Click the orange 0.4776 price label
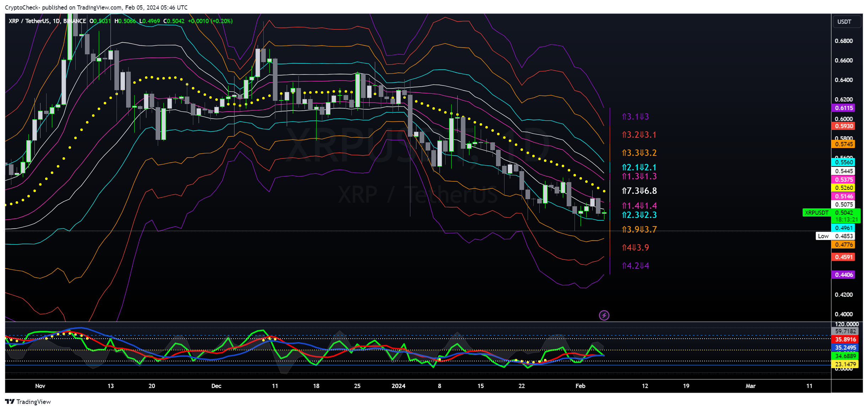Viewport: 868px width, 410px height. [843, 245]
